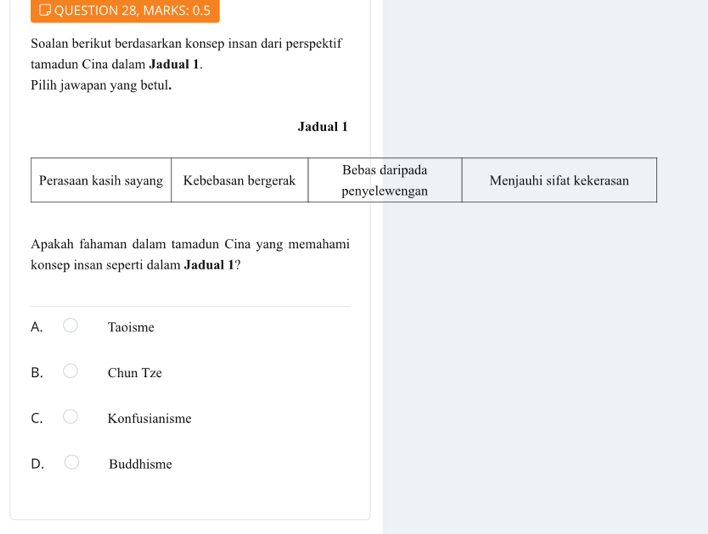Click the Taoisme answer text
Image resolution: width=708 pixels, height=534 pixels.
click(x=131, y=327)
